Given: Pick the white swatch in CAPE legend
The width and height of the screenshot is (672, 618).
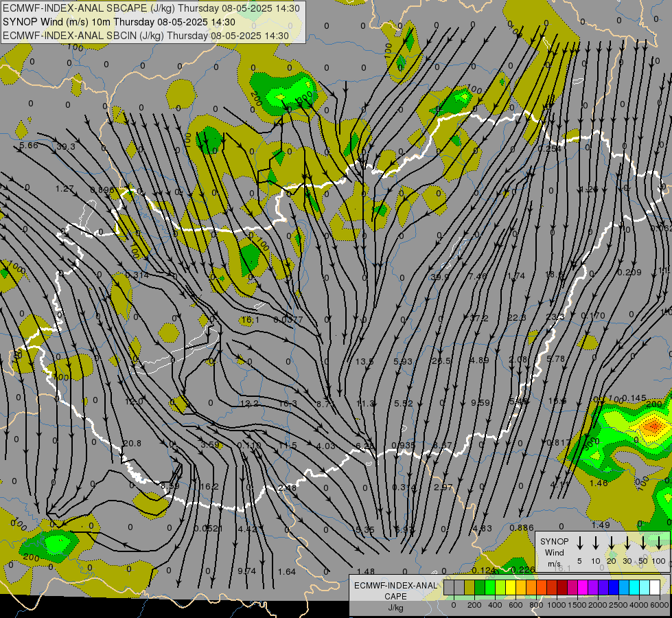Looking at the screenshot, I should tap(654, 588).
